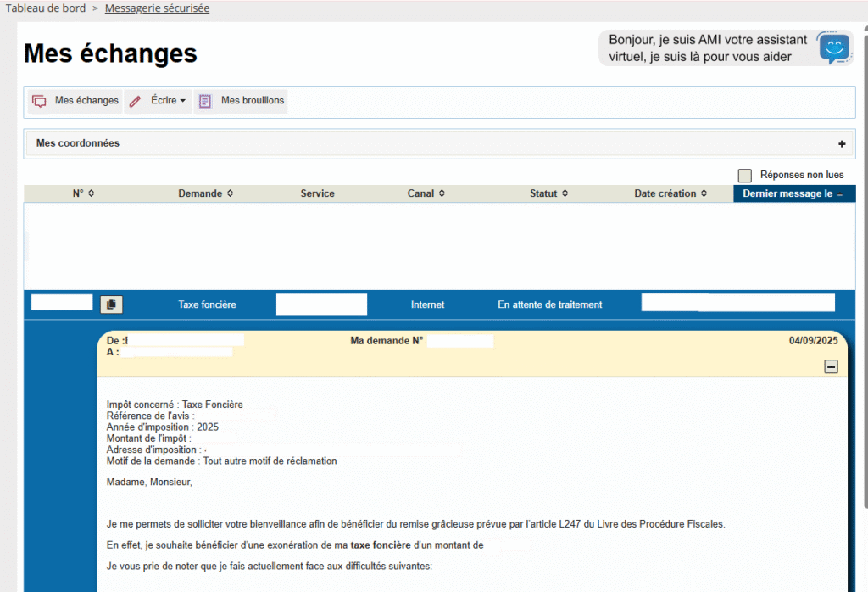This screenshot has height=592, width=868.
Task: Expand Mes coordonnées with the plus icon
Action: click(x=842, y=144)
